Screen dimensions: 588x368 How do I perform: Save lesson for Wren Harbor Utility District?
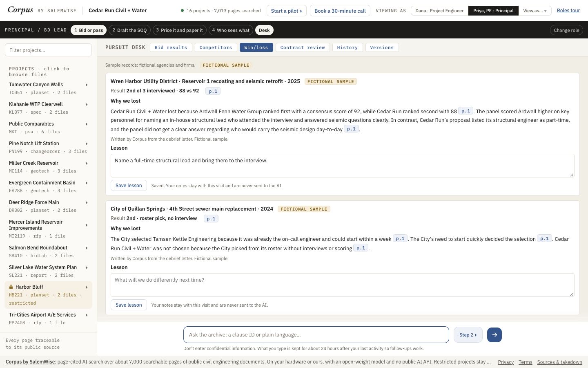click(x=129, y=186)
